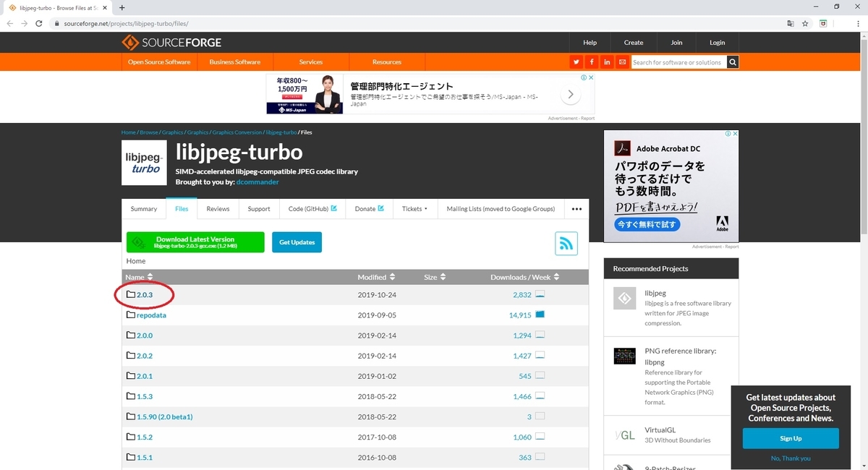Click the Download Latest Version button
This screenshot has height=470, width=868.
(x=196, y=242)
